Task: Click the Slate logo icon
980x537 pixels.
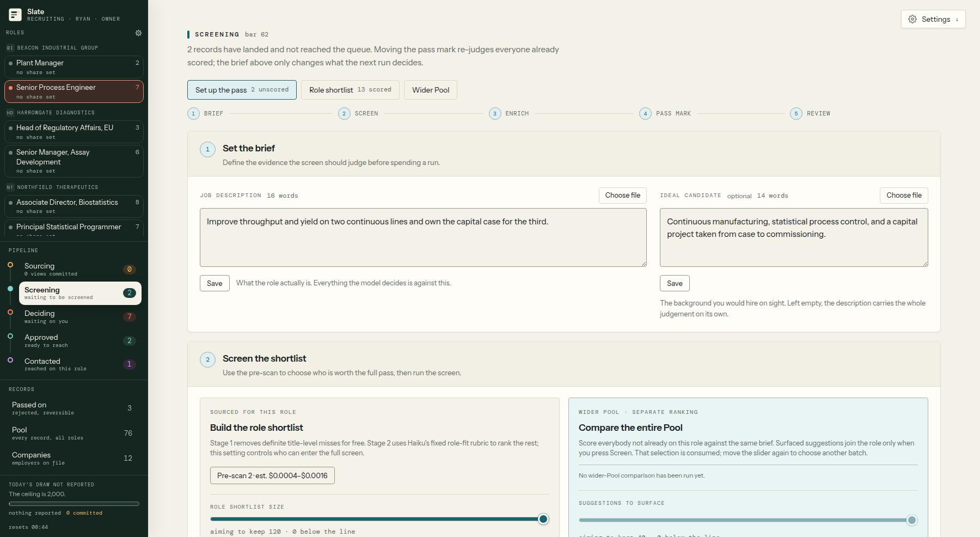Action: click(15, 15)
